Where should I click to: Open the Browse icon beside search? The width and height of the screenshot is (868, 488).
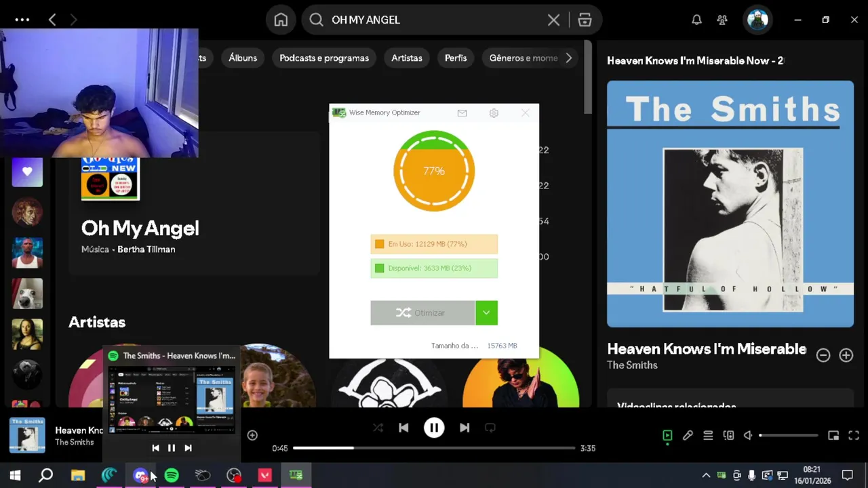point(585,20)
